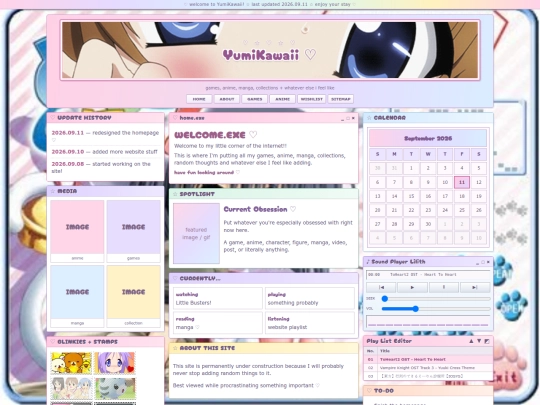Skip to previous track in Sound Player

pyautogui.click(x=381, y=287)
